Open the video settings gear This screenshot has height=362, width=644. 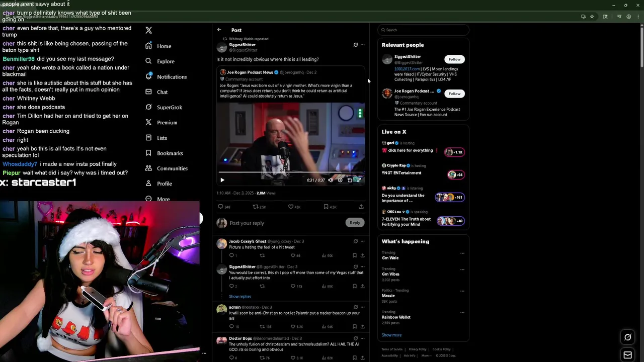pyautogui.click(x=340, y=180)
